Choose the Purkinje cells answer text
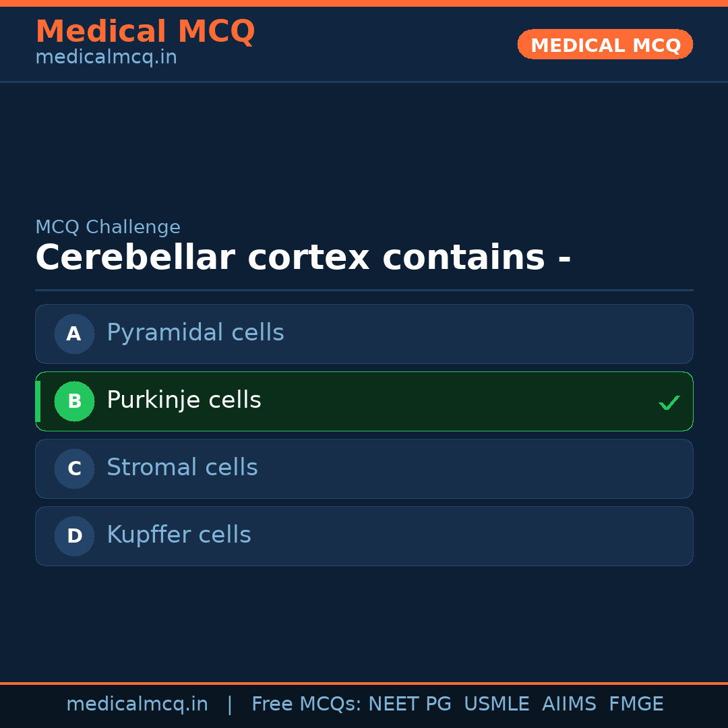The image size is (728, 728). click(183, 400)
